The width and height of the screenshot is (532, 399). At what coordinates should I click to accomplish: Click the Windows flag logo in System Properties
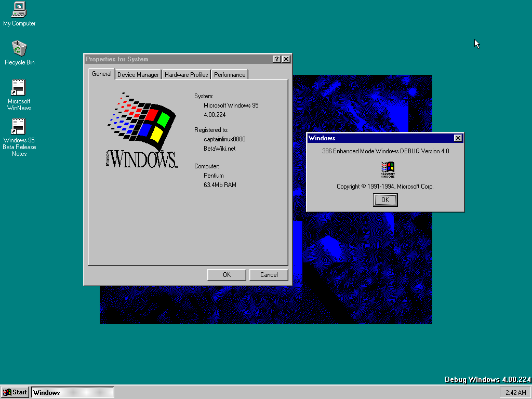pos(142,130)
